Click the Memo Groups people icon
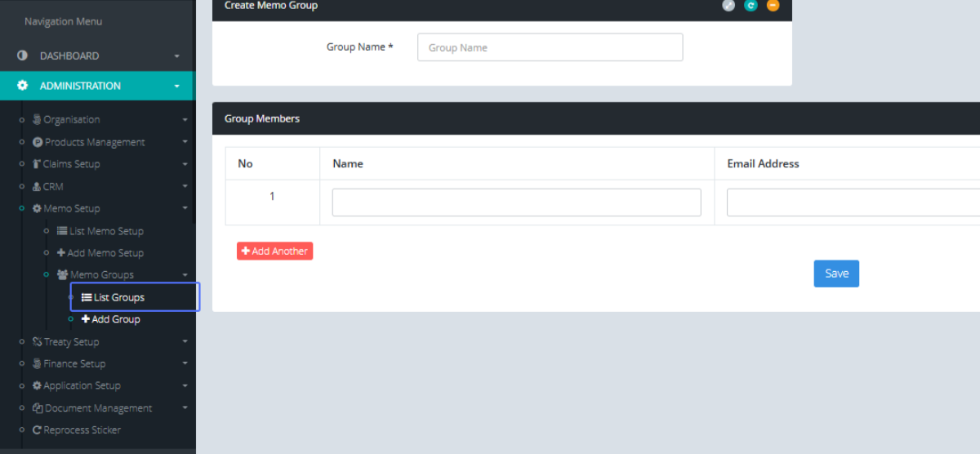This screenshot has height=454, width=980. [62, 275]
